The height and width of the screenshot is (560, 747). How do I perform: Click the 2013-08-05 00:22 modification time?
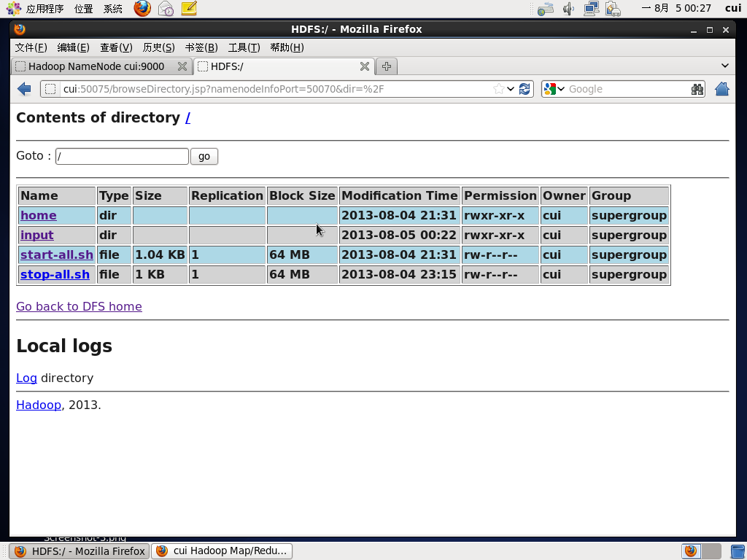coord(399,236)
